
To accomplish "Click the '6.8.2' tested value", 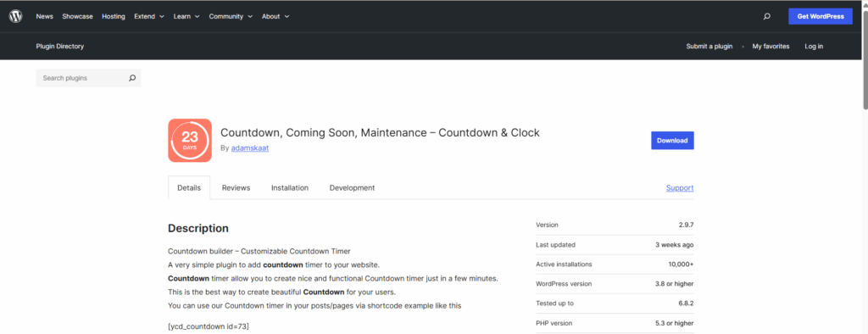I will point(686,303).
